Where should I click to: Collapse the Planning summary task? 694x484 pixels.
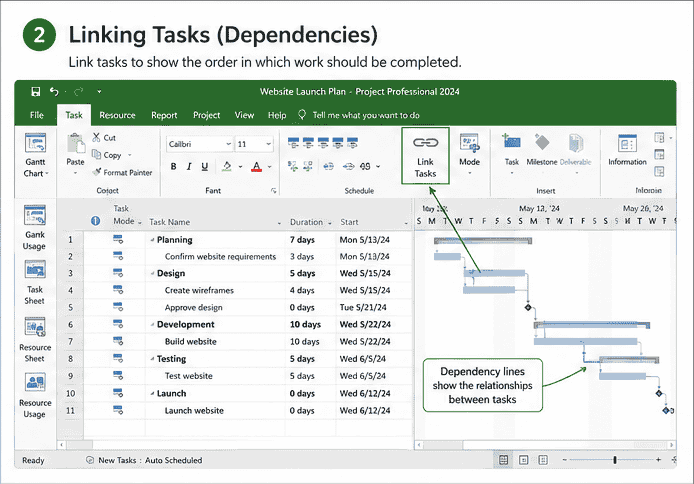pos(152,240)
